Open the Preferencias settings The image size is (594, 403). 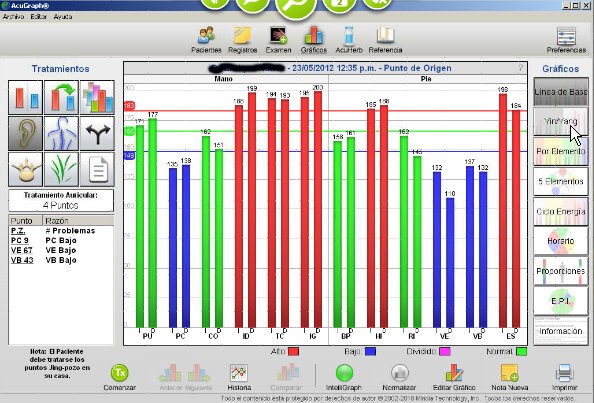pyautogui.click(x=566, y=39)
